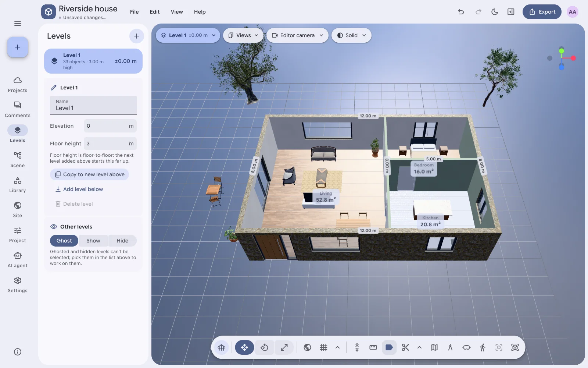The width and height of the screenshot is (588, 368).
Task: Click the vertical level stepper arrows icon
Action: click(357, 347)
